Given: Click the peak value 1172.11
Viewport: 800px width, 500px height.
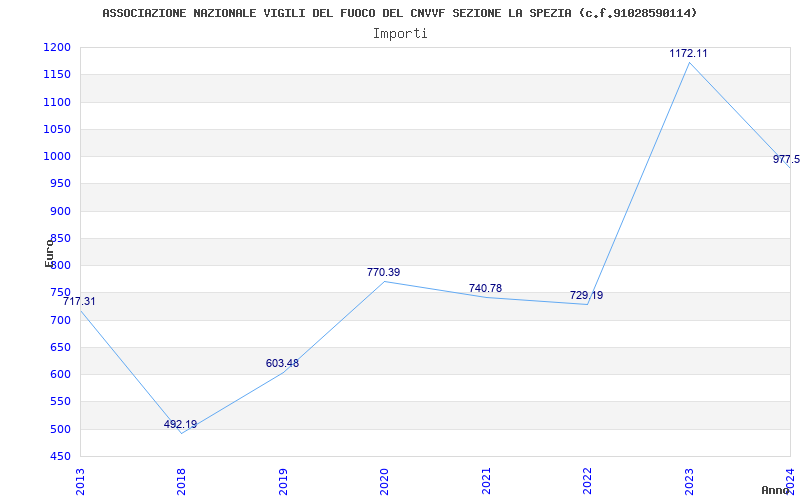Looking at the screenshot, I should 688,53.
